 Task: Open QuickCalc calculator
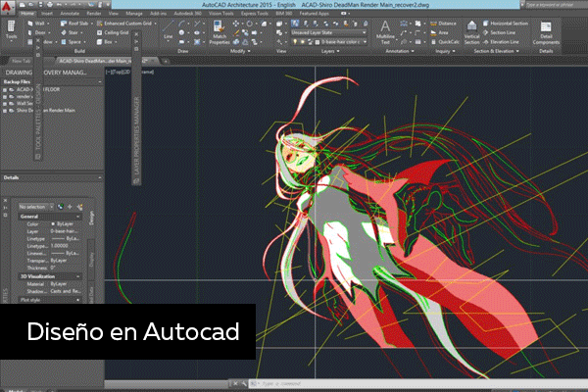(x=445, y=42)
